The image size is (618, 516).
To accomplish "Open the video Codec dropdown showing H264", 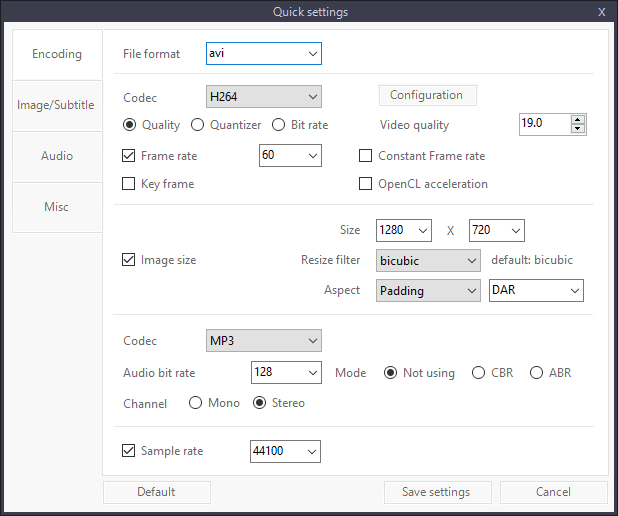I will click(x=264, y=97).
